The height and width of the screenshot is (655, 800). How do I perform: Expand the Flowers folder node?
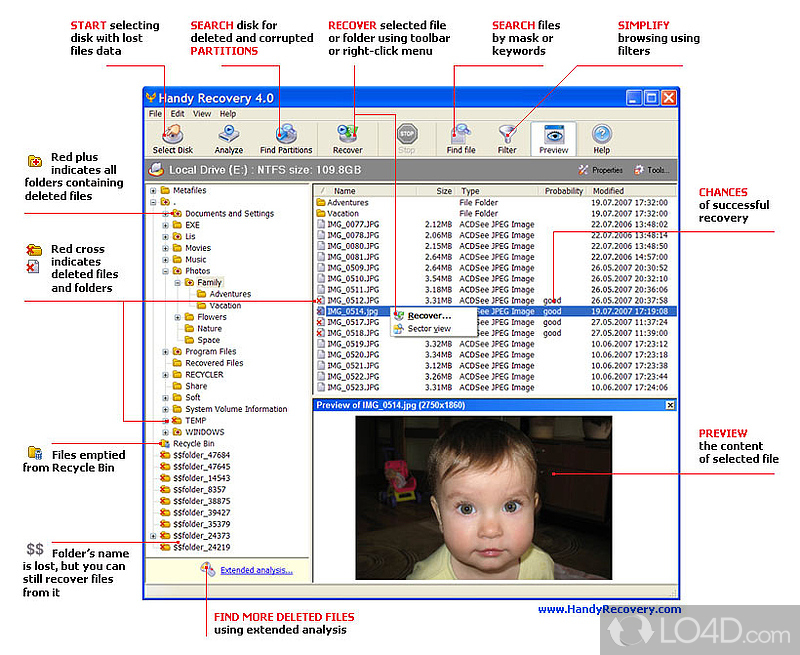pyautogui.click(x=178, y=317)
